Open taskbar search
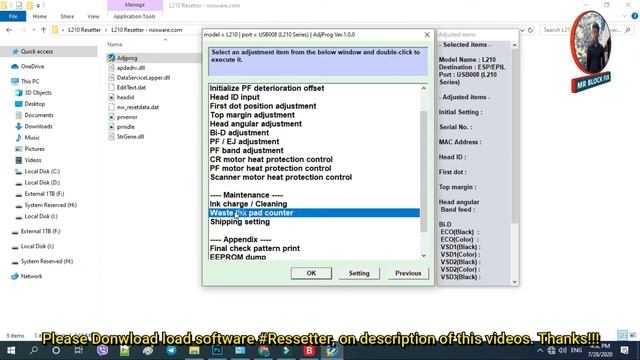Screen dimensions: 640x360 [34, 350]
